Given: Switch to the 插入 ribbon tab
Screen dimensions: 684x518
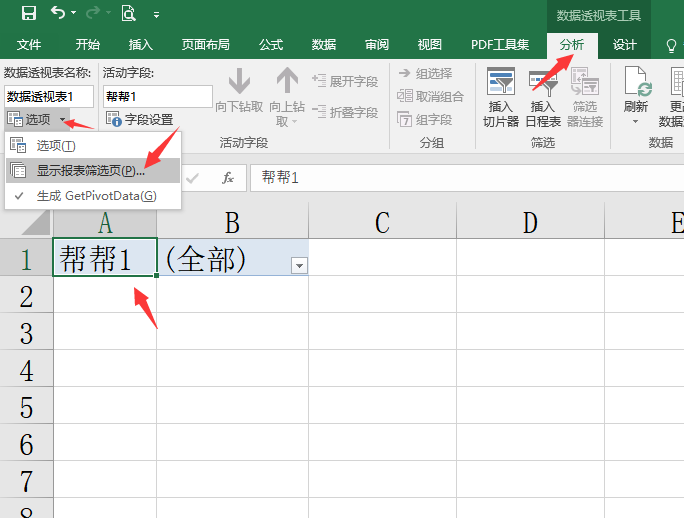Looking at the screenshot, I should pyautogui.click(x=140, y=45).
